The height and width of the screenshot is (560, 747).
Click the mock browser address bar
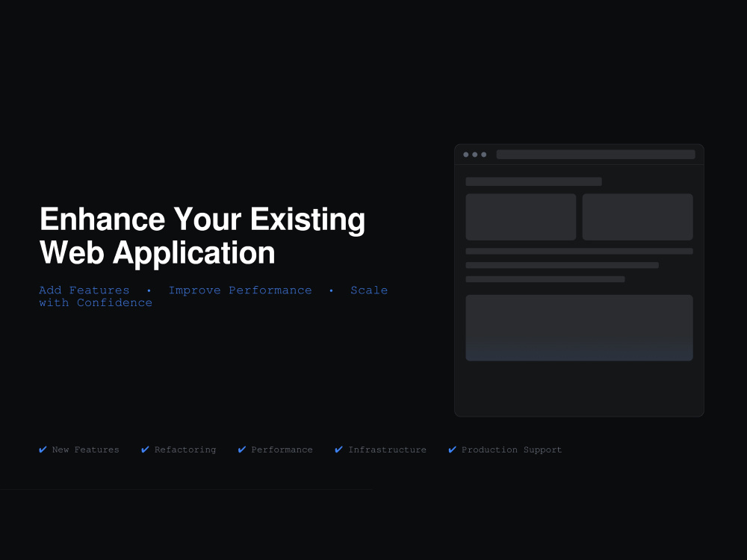coord(595,155)
